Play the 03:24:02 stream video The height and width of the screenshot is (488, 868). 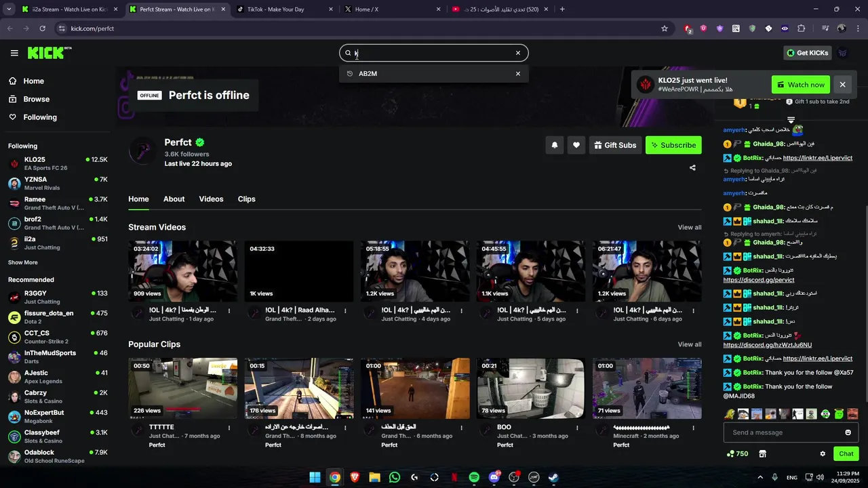(183, 271)
